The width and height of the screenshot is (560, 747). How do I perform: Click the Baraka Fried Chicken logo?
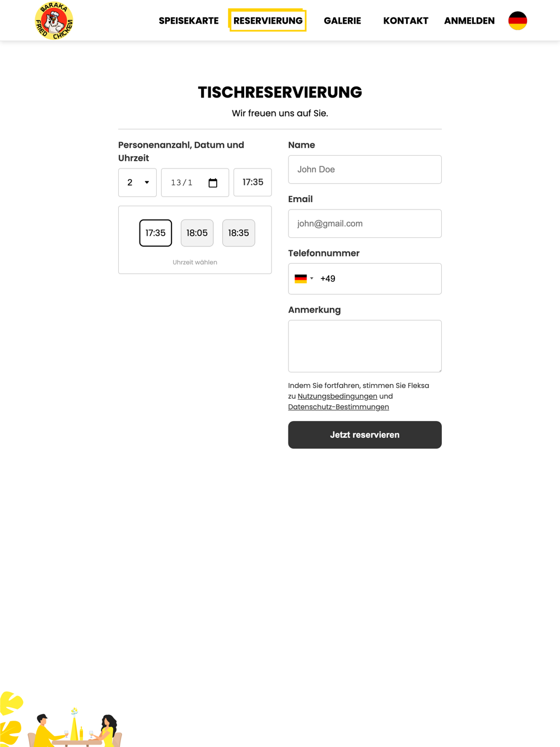tap(54, 21)
